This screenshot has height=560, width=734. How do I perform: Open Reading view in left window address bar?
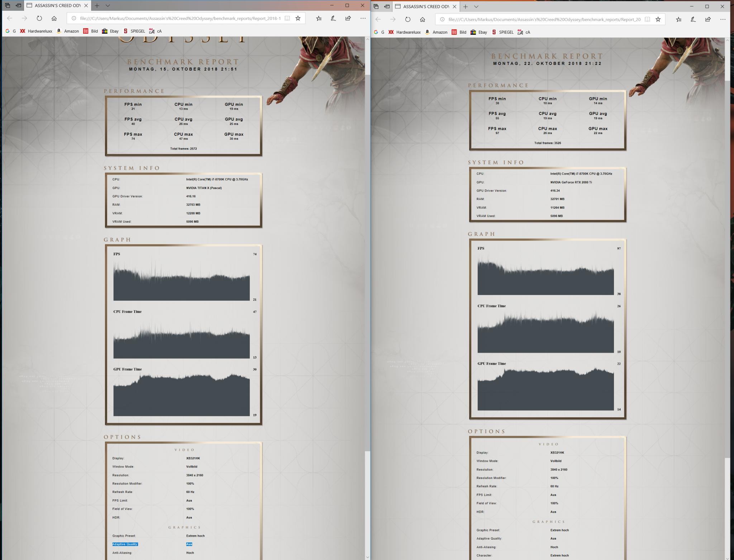point(287,18)
